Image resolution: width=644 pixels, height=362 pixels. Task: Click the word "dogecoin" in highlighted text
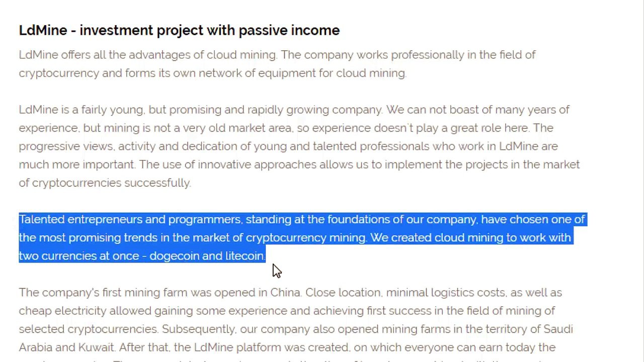pyautogui.click(x=174, y=256)
